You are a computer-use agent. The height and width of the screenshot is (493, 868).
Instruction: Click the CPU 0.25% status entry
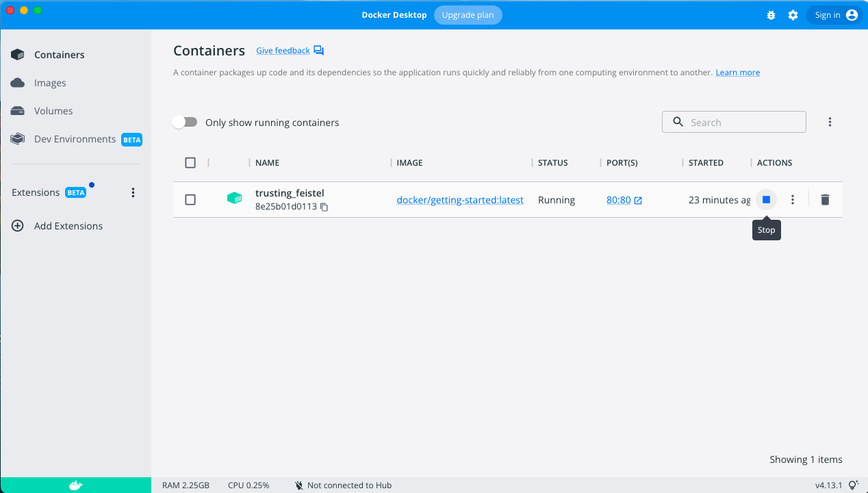point(248,485)
